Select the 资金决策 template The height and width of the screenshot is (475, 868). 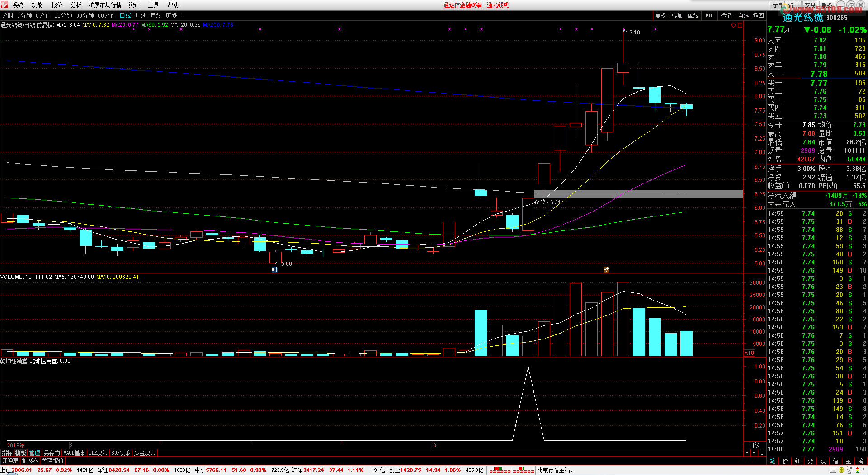click(x=145, y=453)
